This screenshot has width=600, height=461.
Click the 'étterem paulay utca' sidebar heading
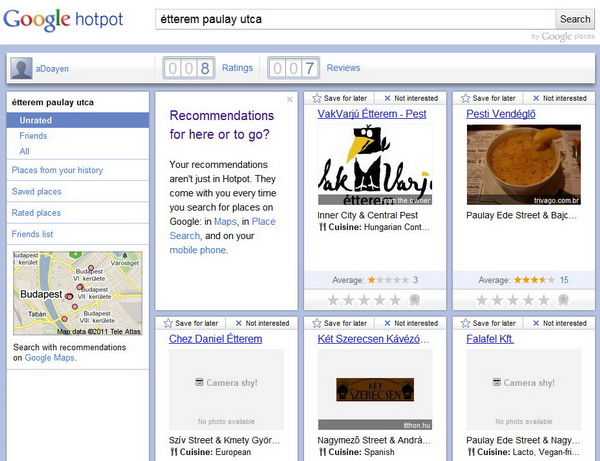53,103
